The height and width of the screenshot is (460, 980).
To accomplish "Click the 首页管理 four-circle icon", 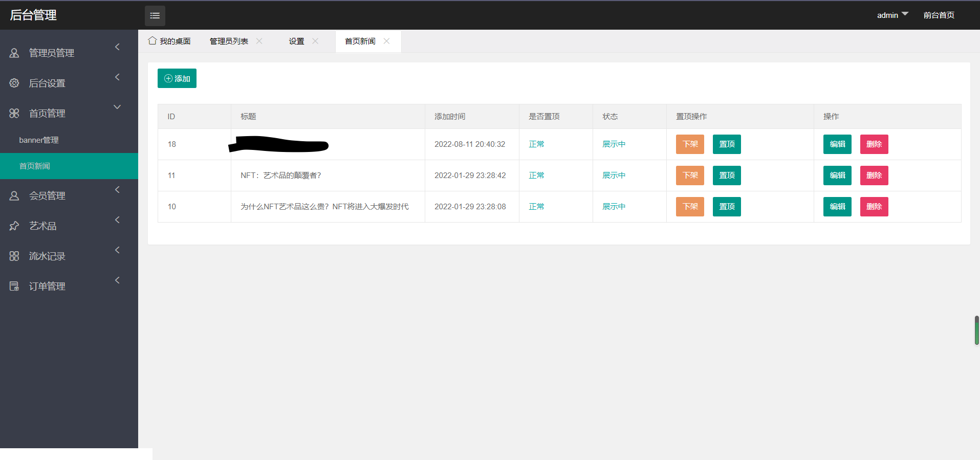I will click(14, 113).
